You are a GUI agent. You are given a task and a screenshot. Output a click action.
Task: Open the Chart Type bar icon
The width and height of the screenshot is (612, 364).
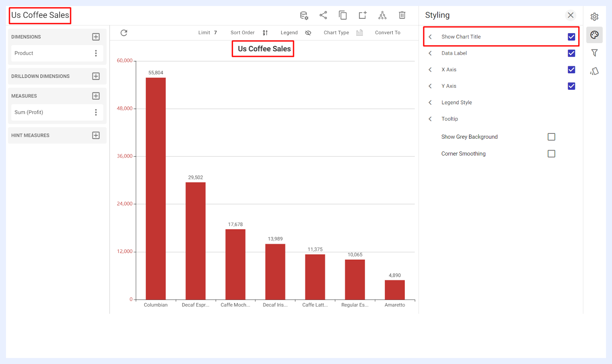[359, 33]
